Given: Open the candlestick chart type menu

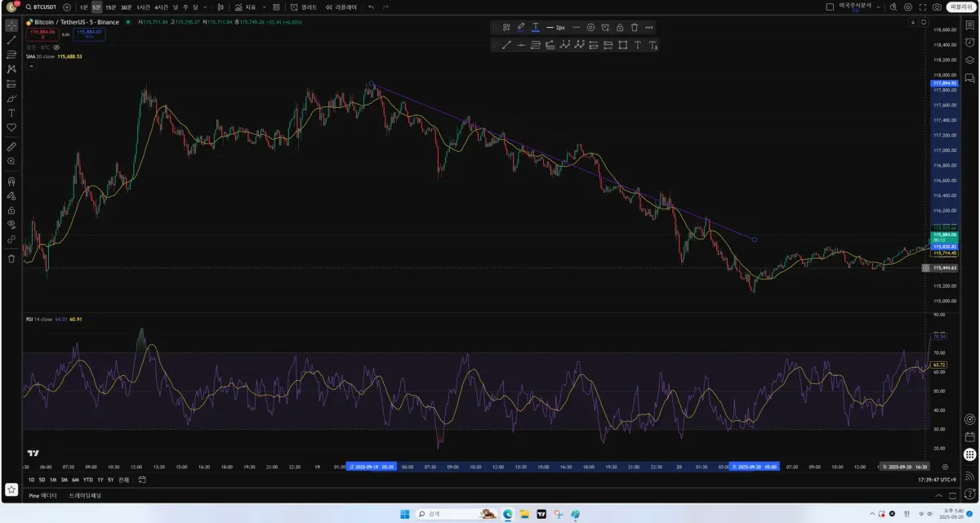Looking at the screenshot, I should pyautogui.click(x=222, y=7).
